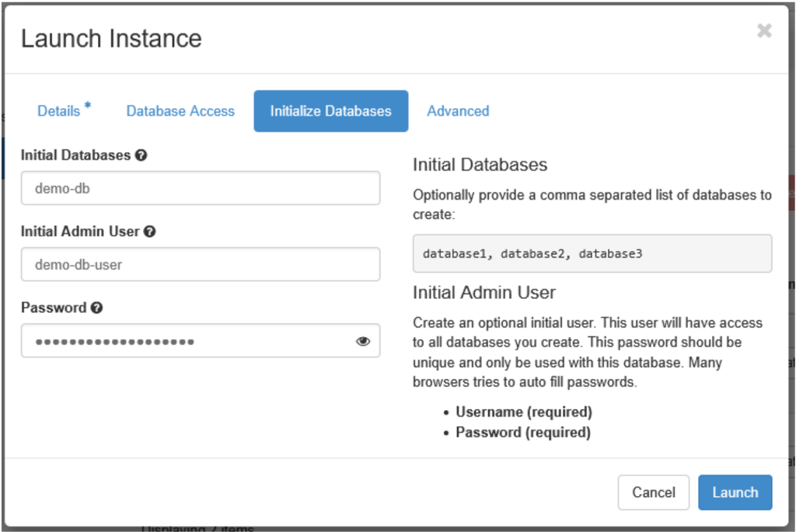
Task: Click the Launch Instance dialog title
Action: click(111, 39)
